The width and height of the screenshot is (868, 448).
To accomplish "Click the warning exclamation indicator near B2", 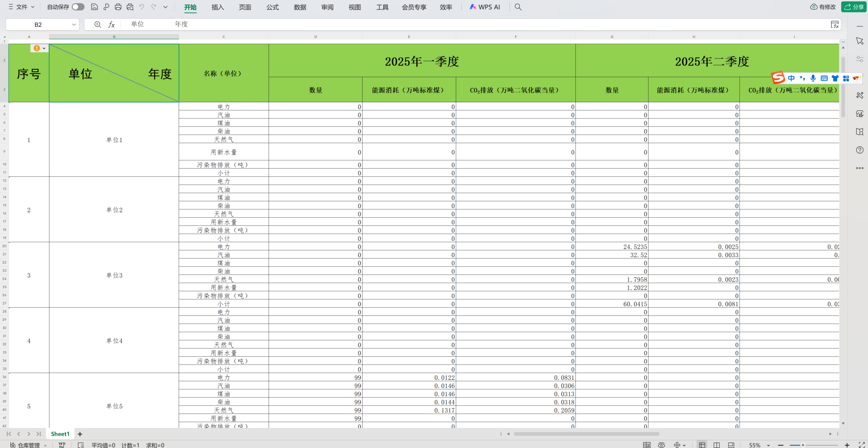I will click(37, 48).
